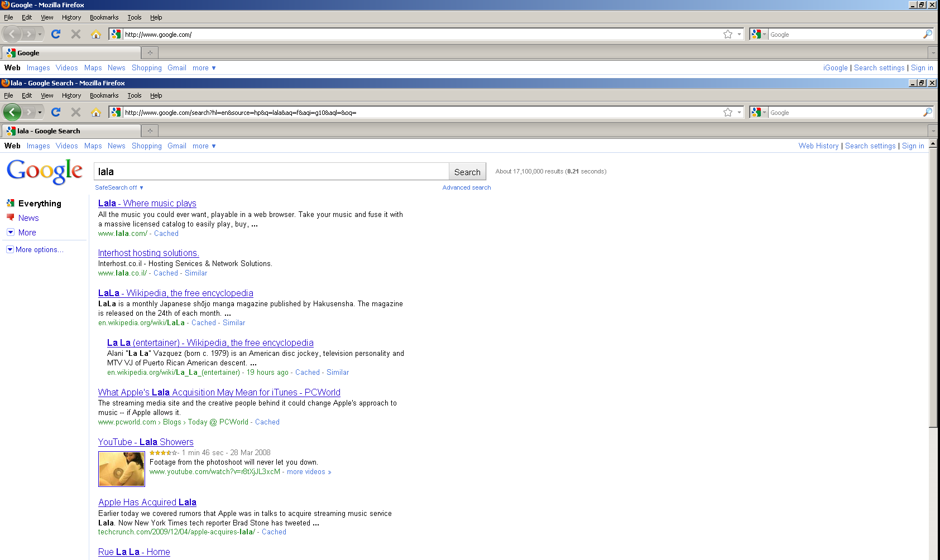Open URL history dropdown in lala window
The height and width of the screenshot is (560, 940).
coord(739,112)
